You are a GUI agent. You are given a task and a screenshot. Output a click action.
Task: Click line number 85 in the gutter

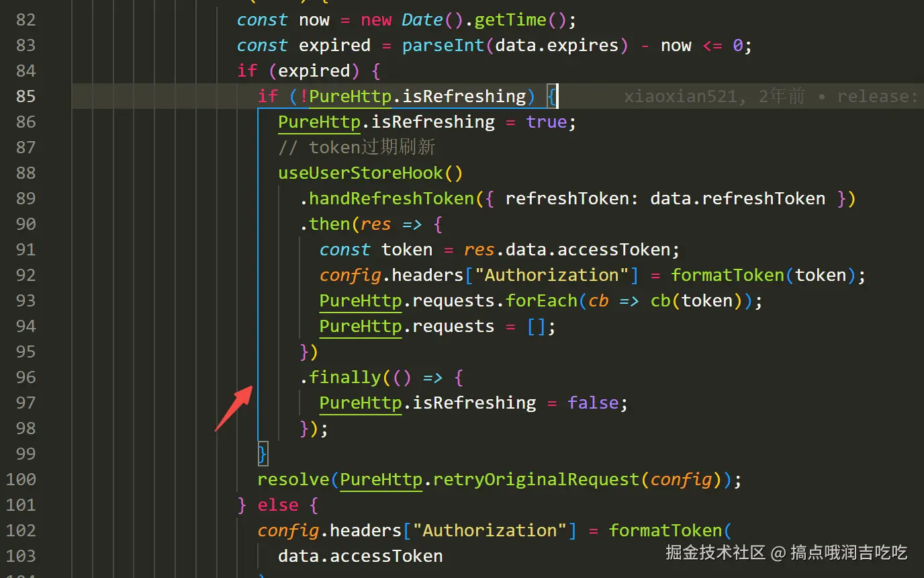26,96
